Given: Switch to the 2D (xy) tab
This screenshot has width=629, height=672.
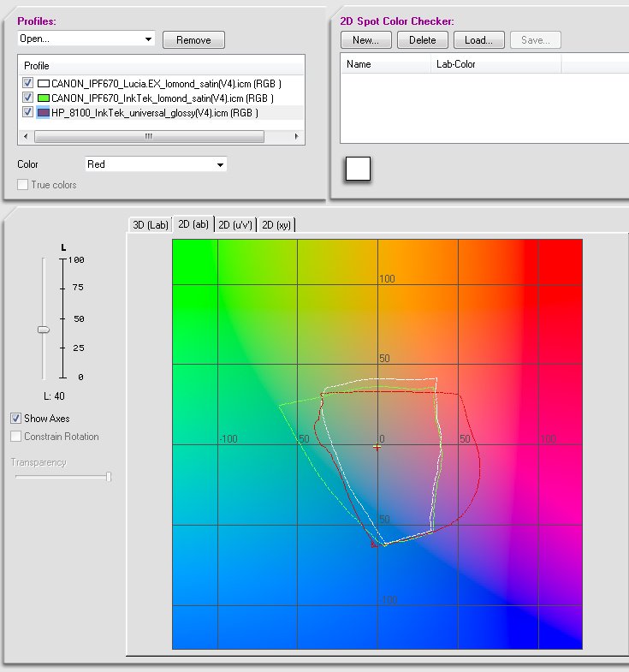Looking at the screenshot, I should tap(276, 224).
